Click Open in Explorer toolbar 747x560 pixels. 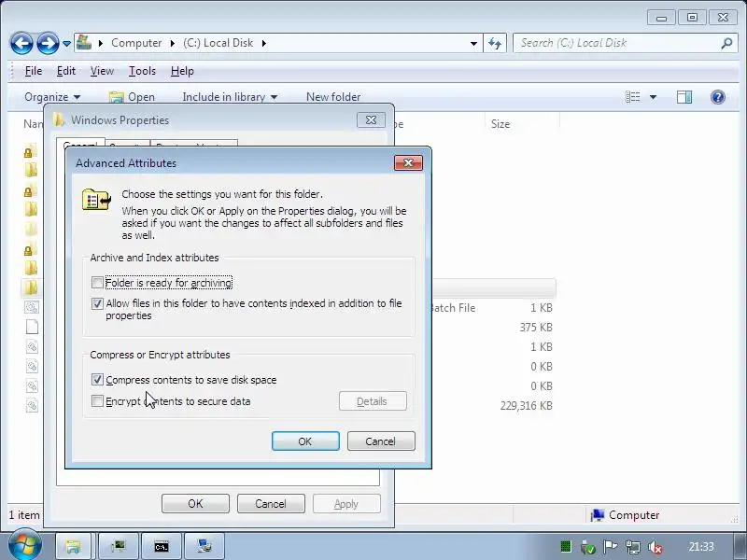tap(132, 97)
